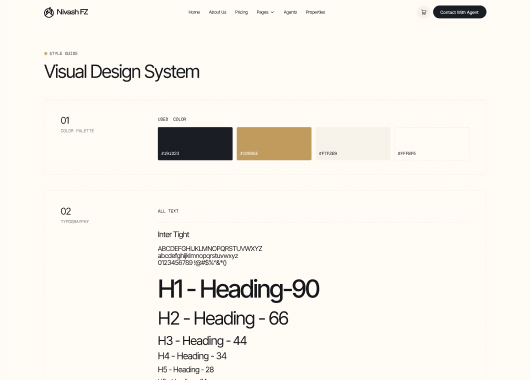Click the ALL TEXT label
Screen dimensions: 531x380
point(168,211)
